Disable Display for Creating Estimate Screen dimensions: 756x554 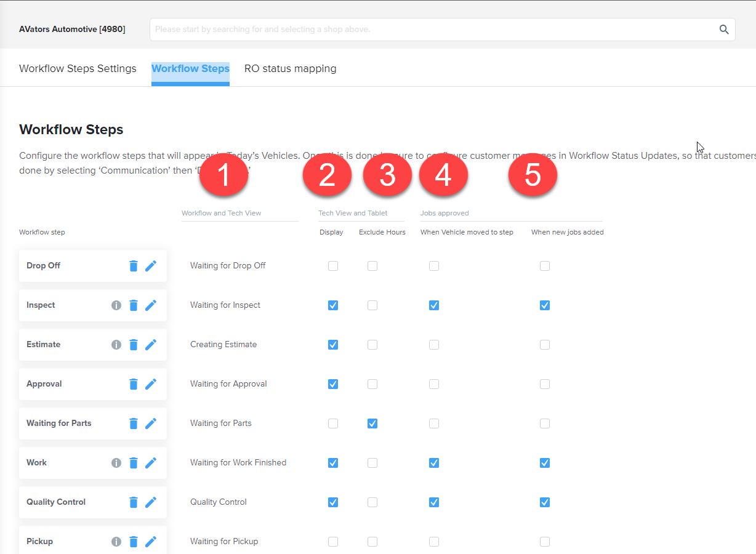click(x=333, y=344)
